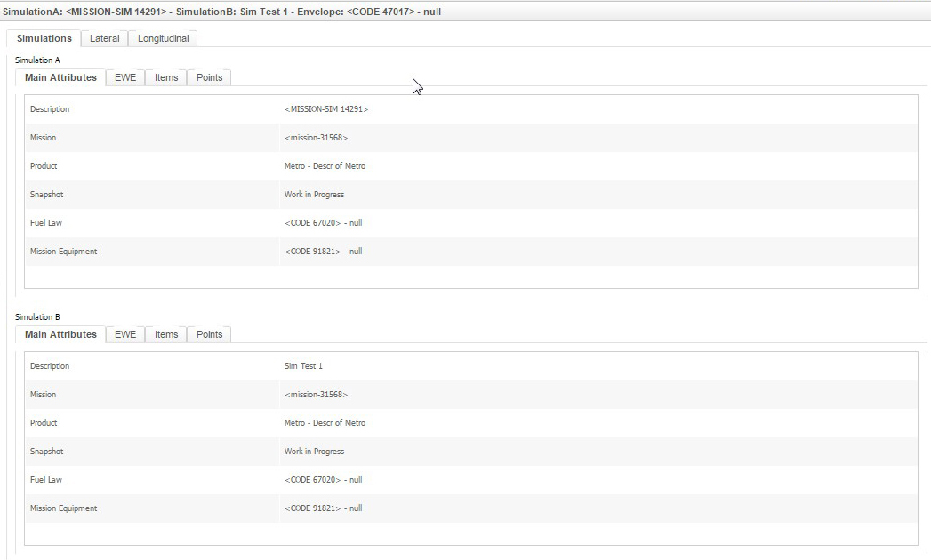Click Mission label in Simulation B
The image size is (931, 560).
43,395
